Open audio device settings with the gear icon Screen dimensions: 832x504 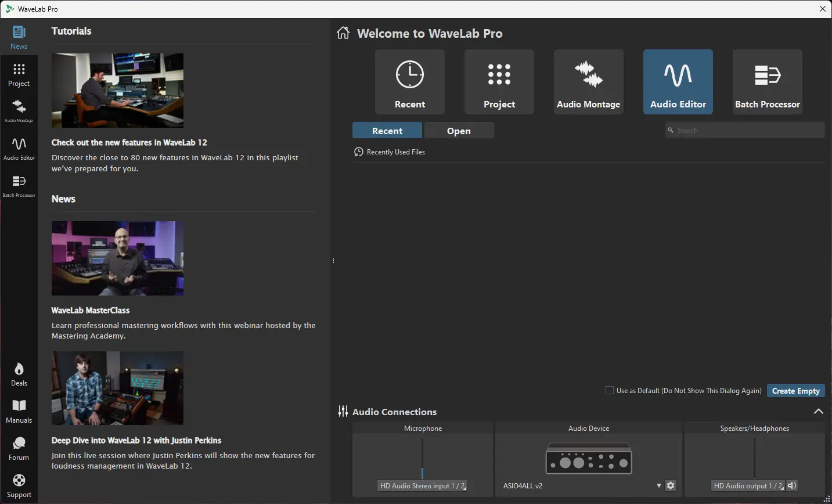click(671, 485)
